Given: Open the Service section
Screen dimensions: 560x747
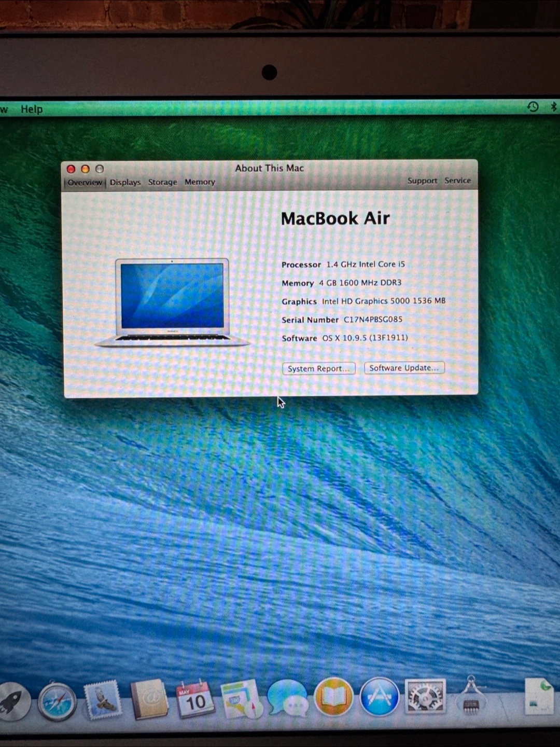Looking at the screenshot, I should [457, 181].
